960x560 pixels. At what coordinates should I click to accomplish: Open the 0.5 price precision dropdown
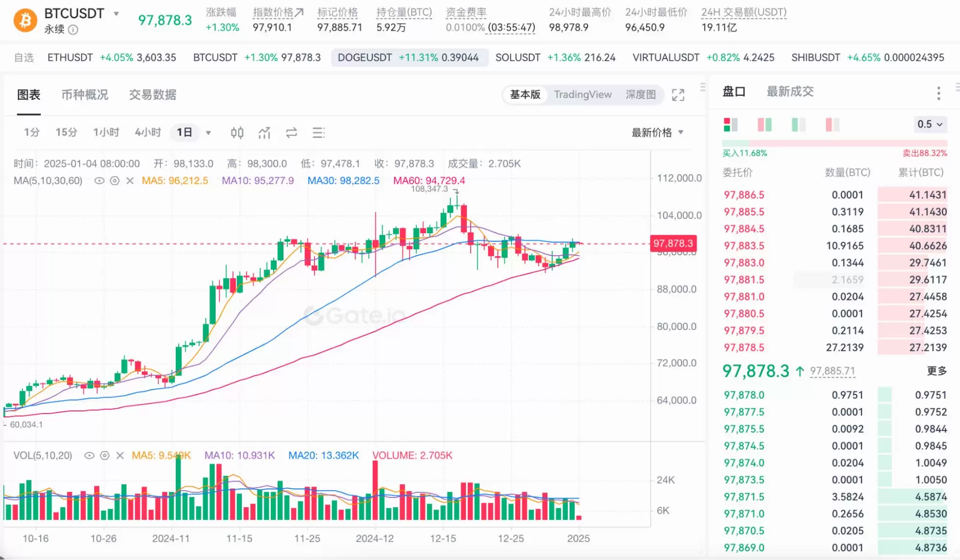(x=929, y=124)
